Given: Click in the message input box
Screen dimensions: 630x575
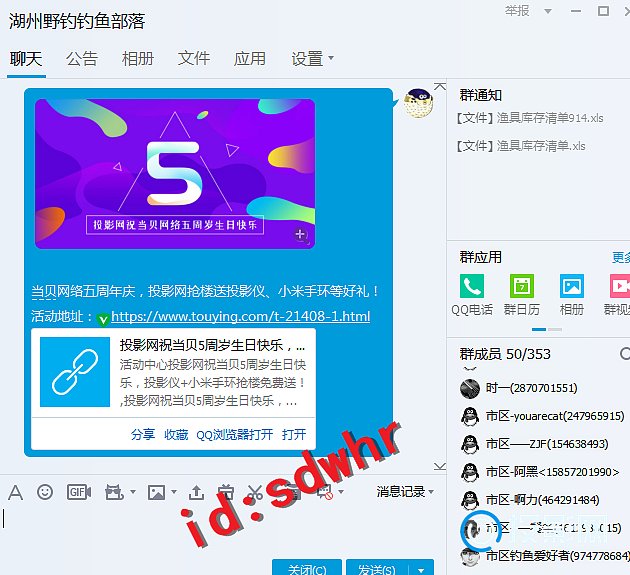Looking at the screenshot, I should point(221,528).
